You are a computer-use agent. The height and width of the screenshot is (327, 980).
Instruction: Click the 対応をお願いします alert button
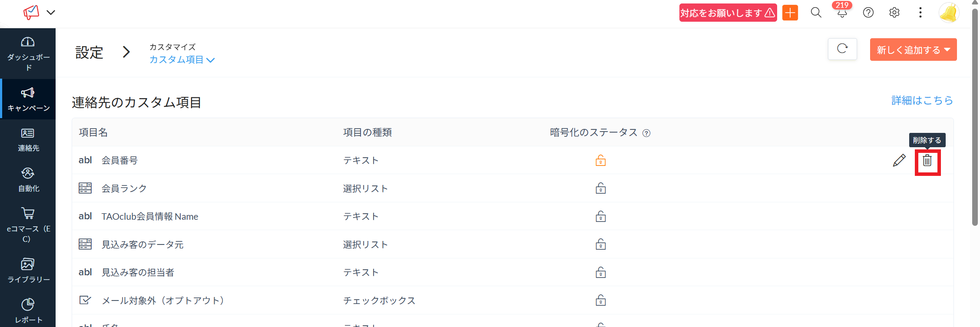click(x=728, y=13)
